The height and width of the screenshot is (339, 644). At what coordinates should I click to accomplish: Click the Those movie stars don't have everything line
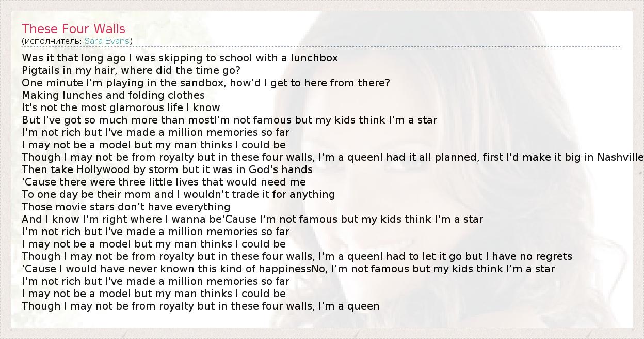click(x=126, y=207)
